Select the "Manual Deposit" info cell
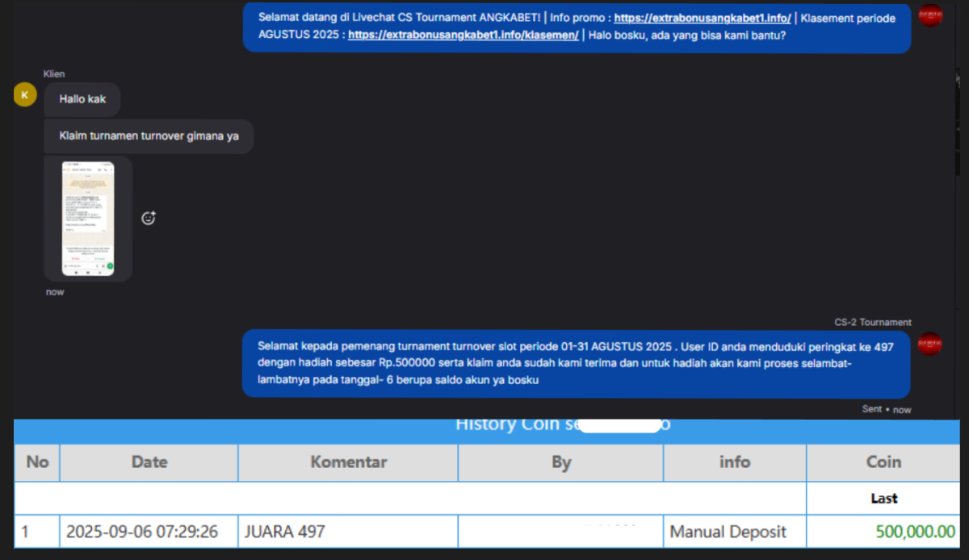 735,532
